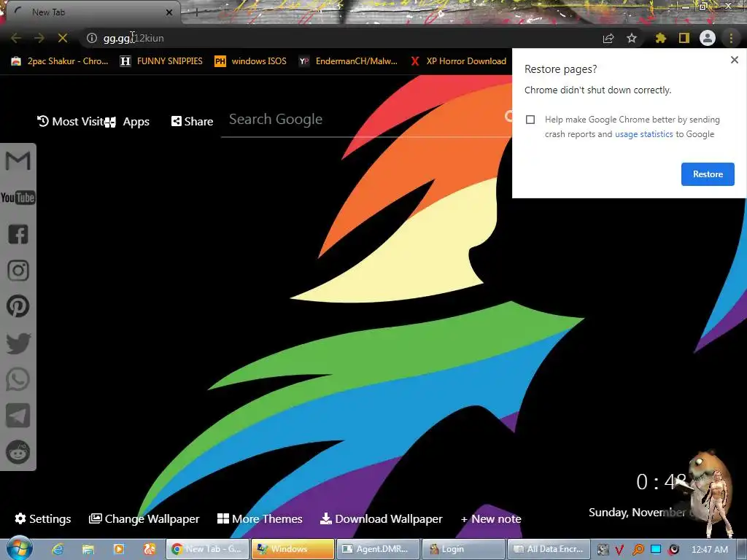Open the usage statistics link
747x560 pixels.
point(643,134)
